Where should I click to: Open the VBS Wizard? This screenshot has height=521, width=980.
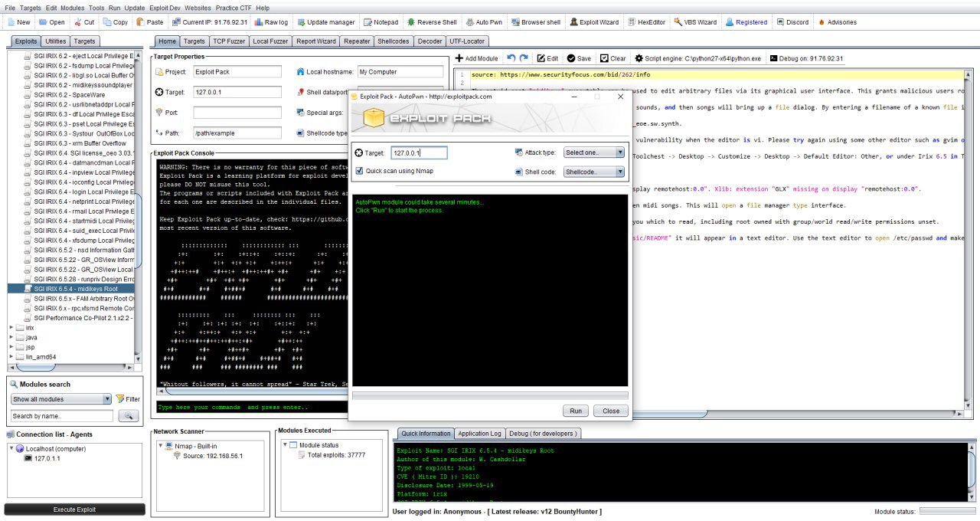click(695, 22)
